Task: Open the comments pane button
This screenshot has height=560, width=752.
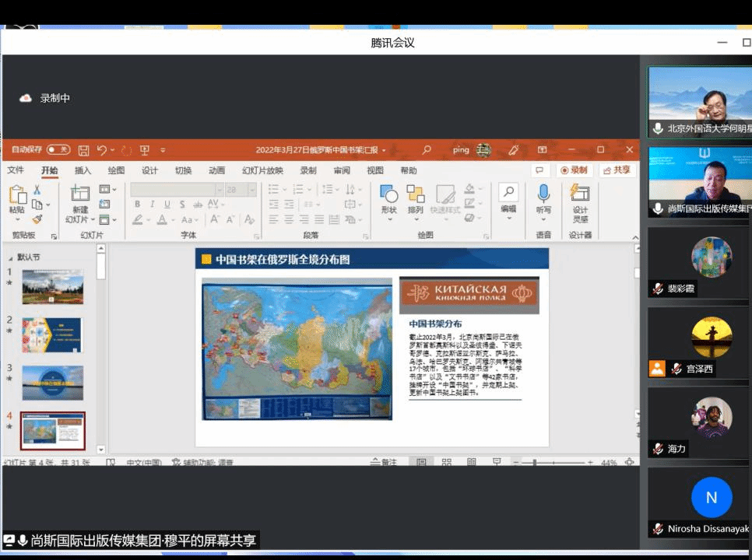Action: 539,170
